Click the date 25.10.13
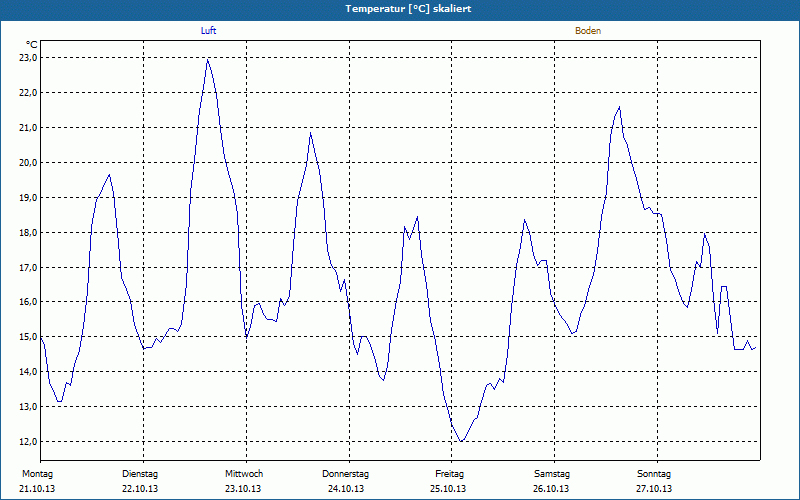800x500 pixels. tap(448, 489)
